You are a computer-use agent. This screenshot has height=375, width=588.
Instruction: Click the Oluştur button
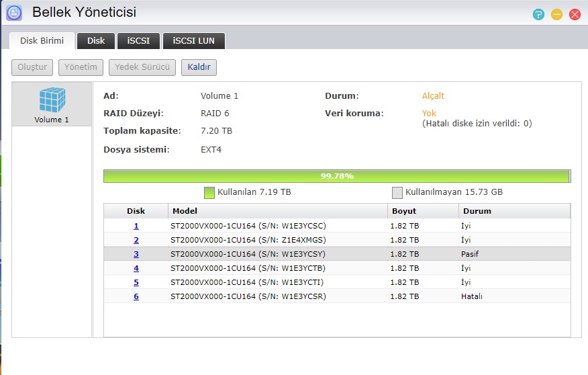[32, 67]
